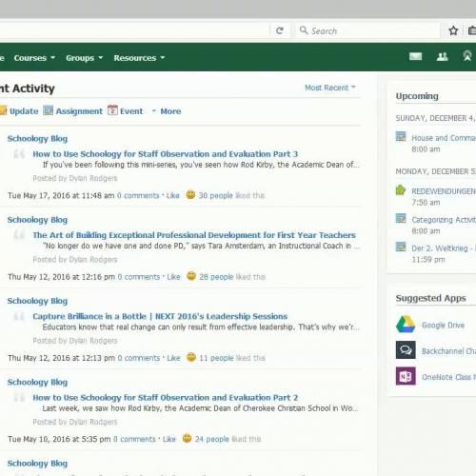Click 'Posted by Dylan Rodgers' under Part 3
The width and height of the screenshot is (476, 476).
(75, 178)
